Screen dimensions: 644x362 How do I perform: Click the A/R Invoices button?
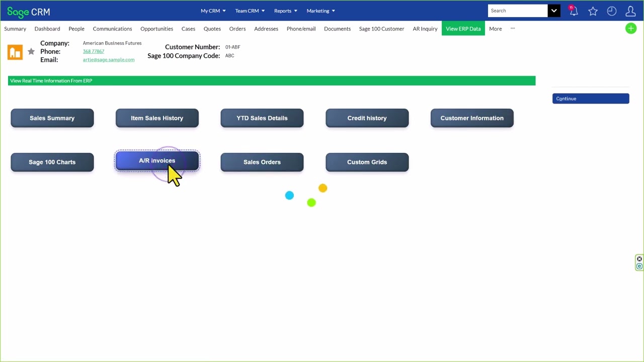(x=157, y=161)
